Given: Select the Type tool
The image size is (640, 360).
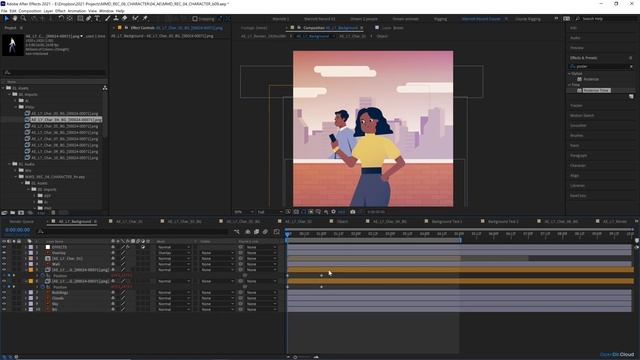Looking at the screenshot, I should click(97, 18).
